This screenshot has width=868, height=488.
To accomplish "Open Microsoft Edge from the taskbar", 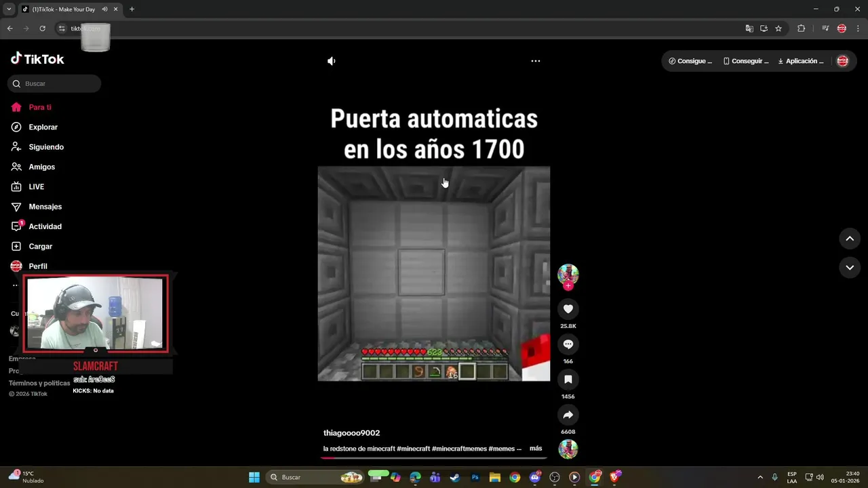I will coord(415,477).
